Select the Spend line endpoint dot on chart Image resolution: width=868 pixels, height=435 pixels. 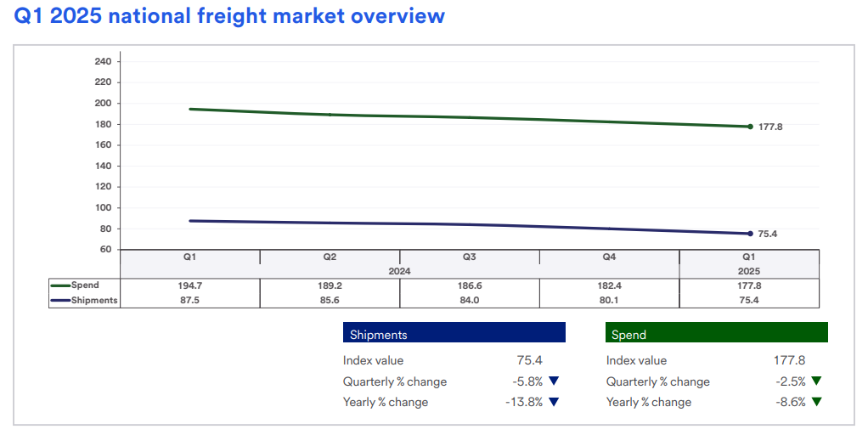coord(750,127)
